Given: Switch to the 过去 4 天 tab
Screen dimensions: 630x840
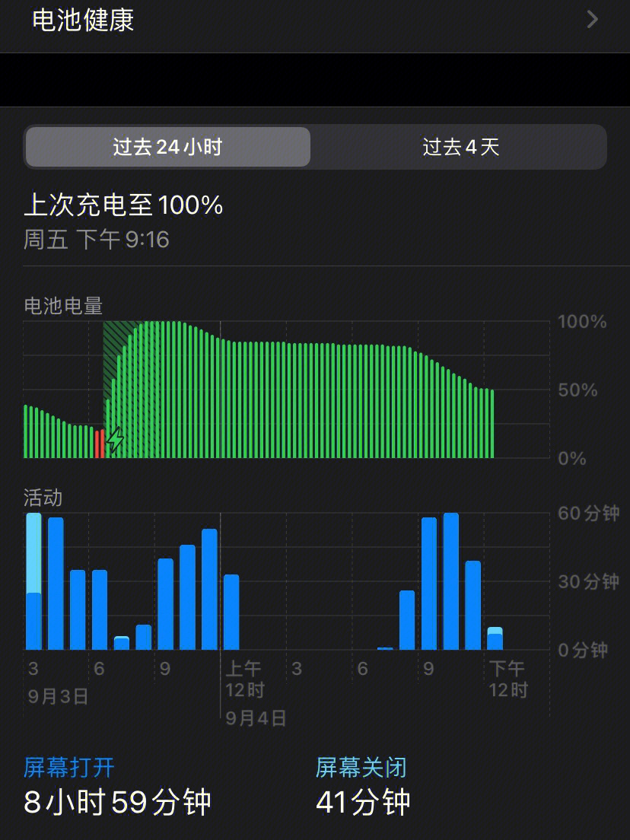Looking at the screenshot, I should (460, 147).
